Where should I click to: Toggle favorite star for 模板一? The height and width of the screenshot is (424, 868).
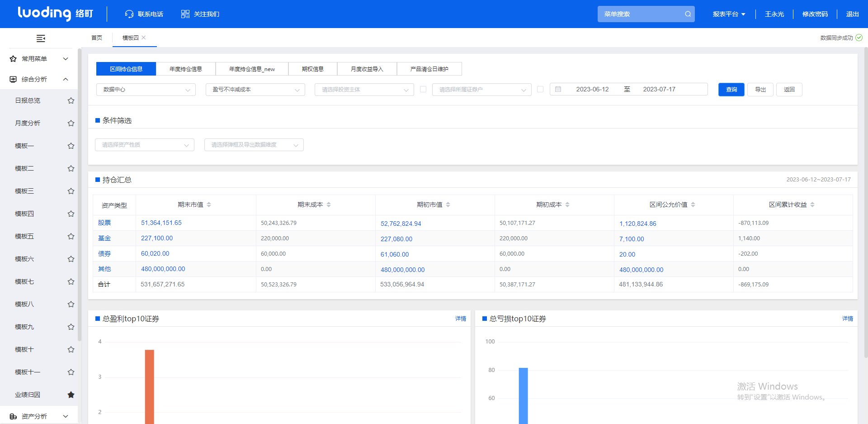point(71,146)
